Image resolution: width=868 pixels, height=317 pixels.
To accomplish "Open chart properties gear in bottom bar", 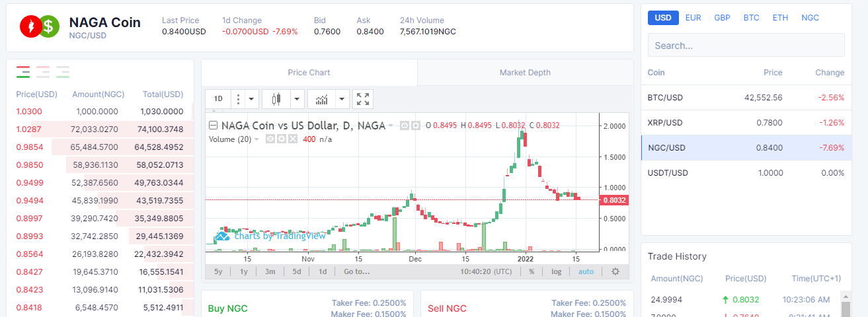I will pyautogui.click(x=615, y=271).
